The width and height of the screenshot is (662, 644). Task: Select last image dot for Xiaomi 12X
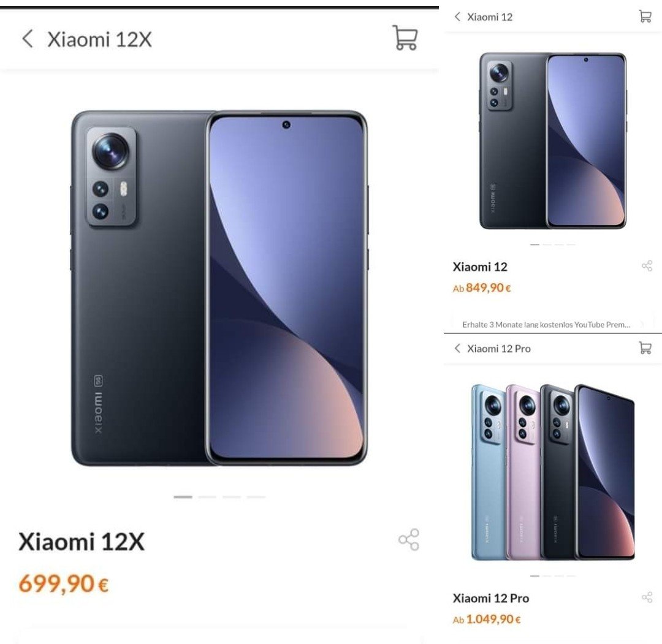tap(256, 497)
